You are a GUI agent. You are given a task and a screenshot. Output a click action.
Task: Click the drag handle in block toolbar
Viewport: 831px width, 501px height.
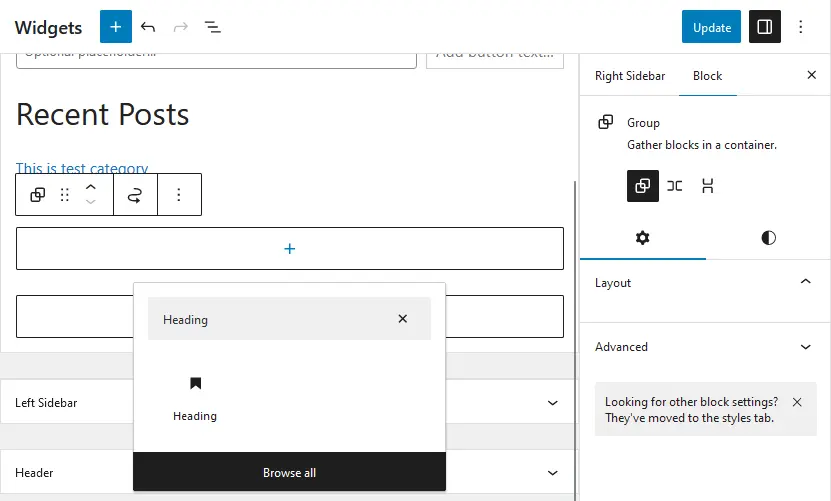[65, 195]
